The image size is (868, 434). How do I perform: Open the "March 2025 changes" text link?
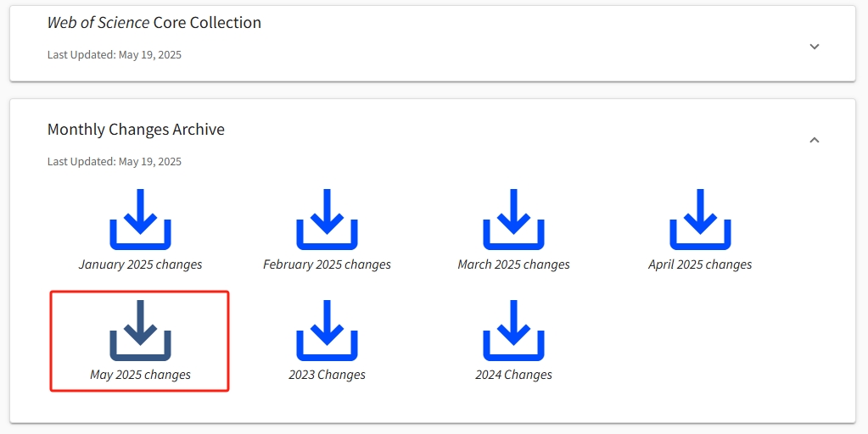[513, 264]
